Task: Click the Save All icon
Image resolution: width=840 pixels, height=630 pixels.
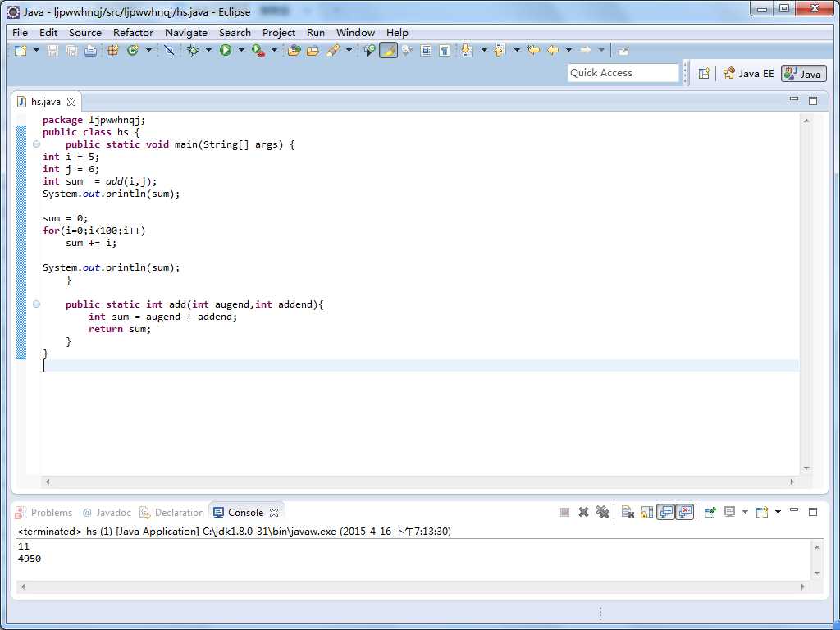Action: pos(71,51)
